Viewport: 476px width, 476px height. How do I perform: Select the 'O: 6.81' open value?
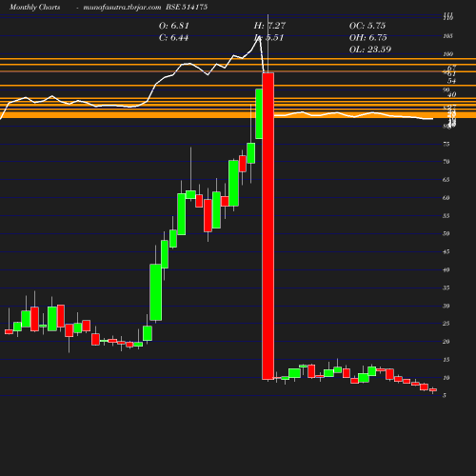[x=174, y=26]
